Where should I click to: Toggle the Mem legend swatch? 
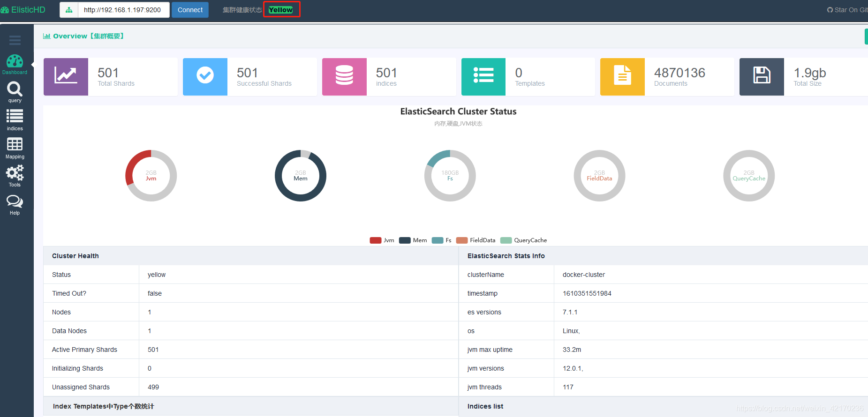[x=405, y=240]
